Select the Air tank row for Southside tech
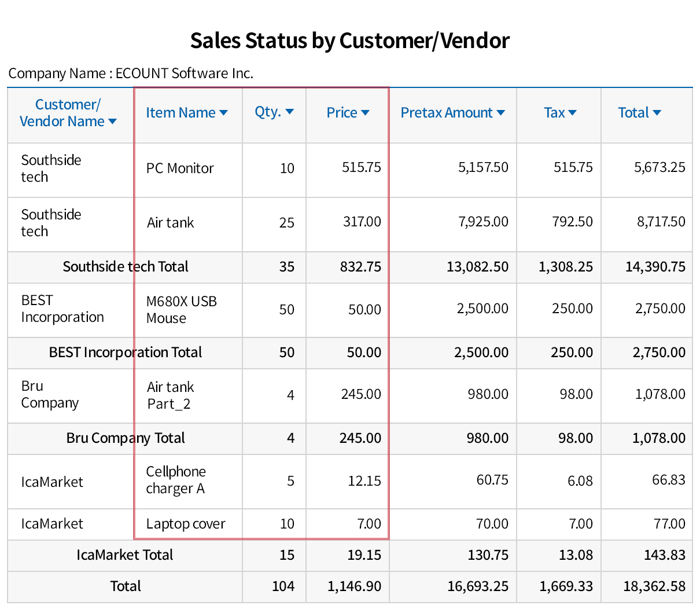Image resolution: width=700 pixels, height=609 pixels. click(170, 222)
